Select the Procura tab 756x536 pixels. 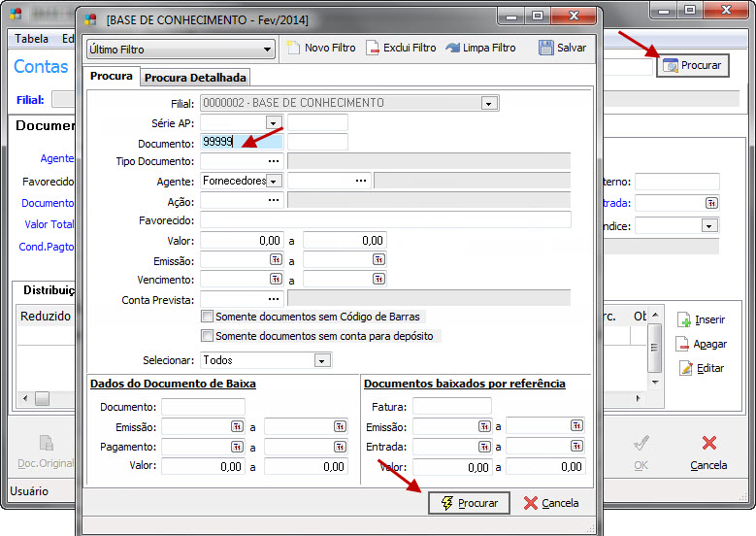pos(111,77)
